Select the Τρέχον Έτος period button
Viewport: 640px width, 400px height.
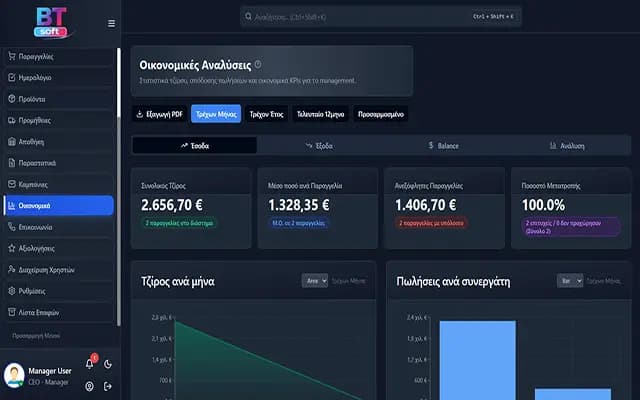pos(266,114)
